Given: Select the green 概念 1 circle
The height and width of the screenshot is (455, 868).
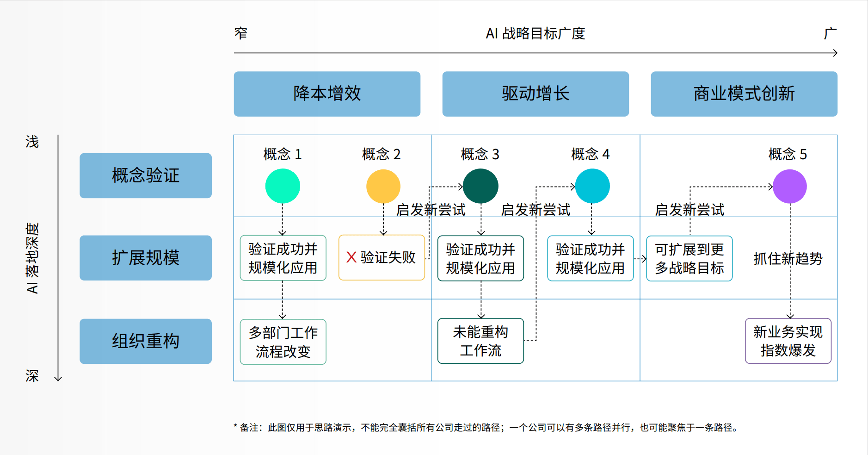Looking at the screenshot, I should 283,186.
